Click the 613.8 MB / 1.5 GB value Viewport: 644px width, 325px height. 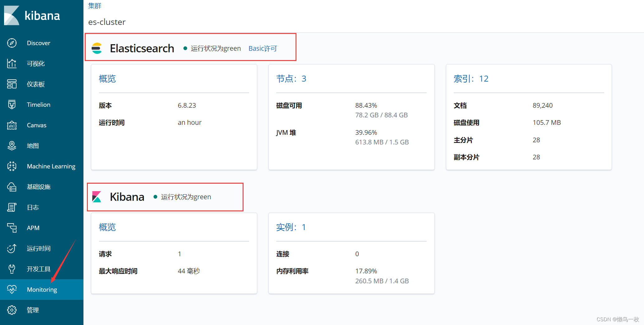click(382, 142)
